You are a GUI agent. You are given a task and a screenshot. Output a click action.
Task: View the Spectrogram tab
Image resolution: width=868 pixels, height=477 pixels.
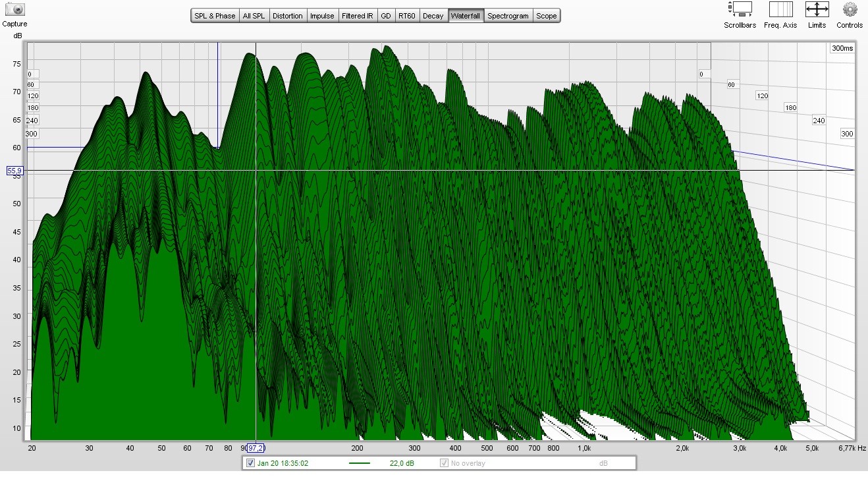508,16
